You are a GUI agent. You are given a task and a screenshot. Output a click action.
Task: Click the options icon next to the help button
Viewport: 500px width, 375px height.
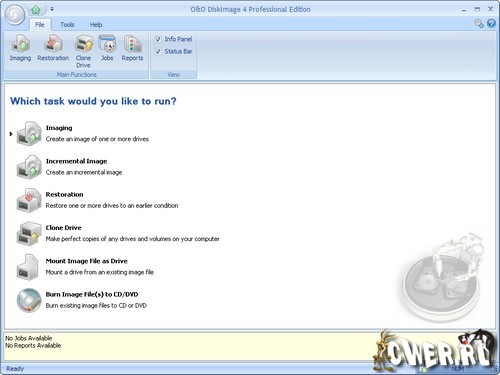(479, 23)
